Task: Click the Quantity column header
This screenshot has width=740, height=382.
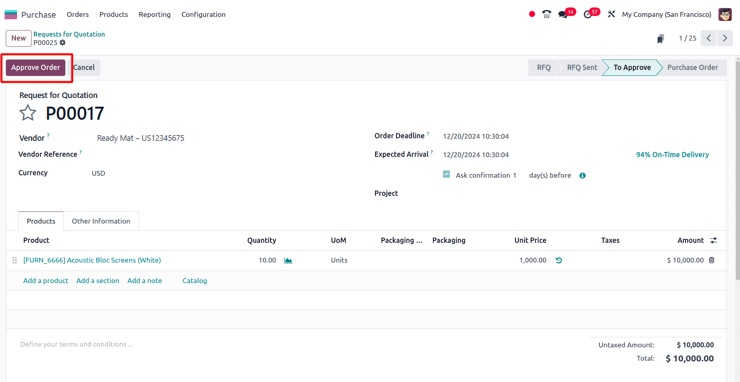Action: coord(261,240)
